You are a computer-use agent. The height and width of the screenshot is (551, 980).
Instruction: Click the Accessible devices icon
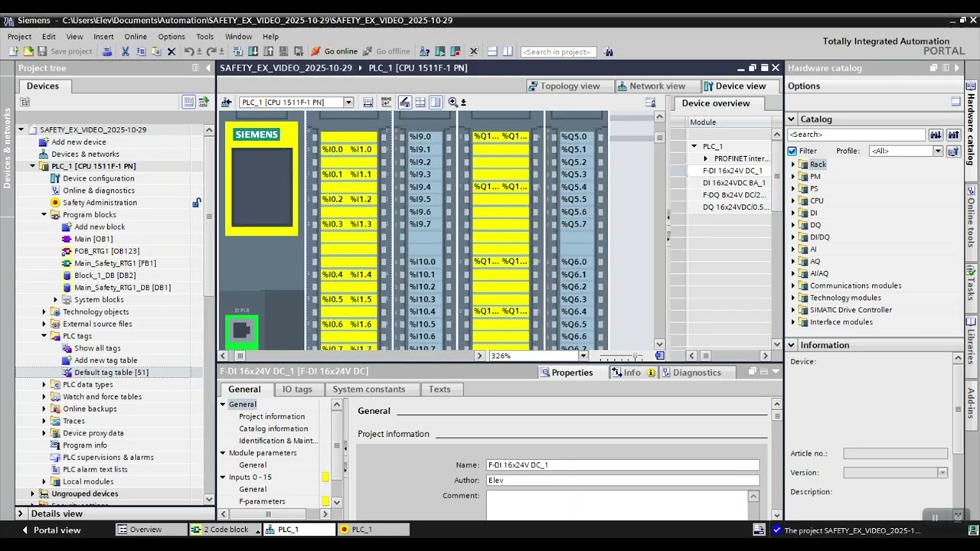pyautogui.click(x=425, y=51)
